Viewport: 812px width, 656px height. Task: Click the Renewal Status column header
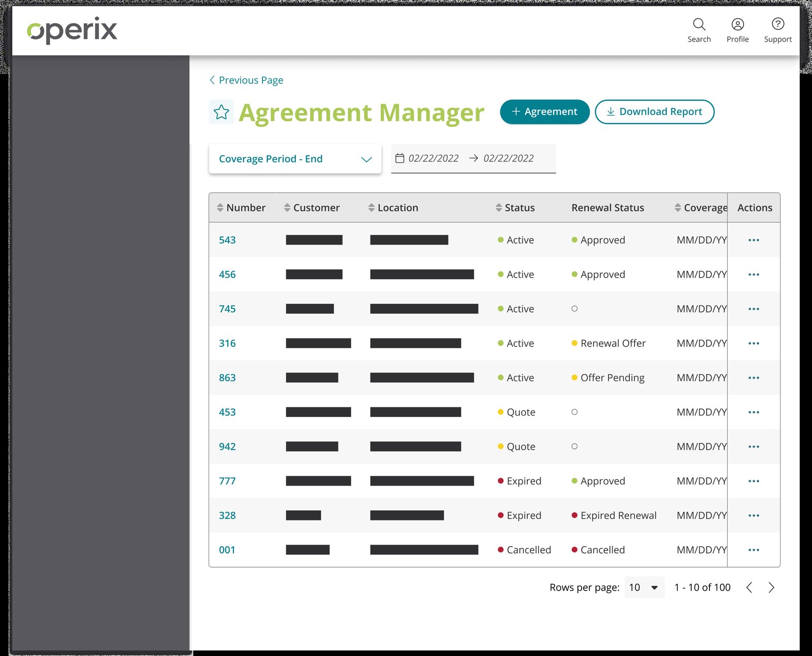pos(607,208)
